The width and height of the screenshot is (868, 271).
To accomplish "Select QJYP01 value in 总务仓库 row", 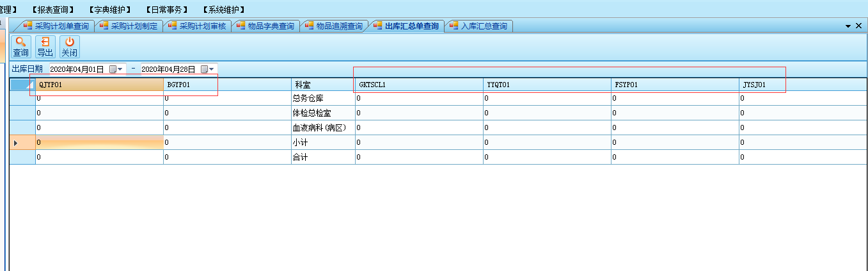I will click(x=99, y=98).
